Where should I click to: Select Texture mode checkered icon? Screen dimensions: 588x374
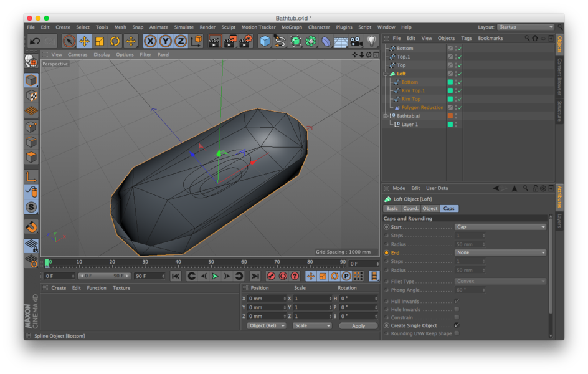31,96
